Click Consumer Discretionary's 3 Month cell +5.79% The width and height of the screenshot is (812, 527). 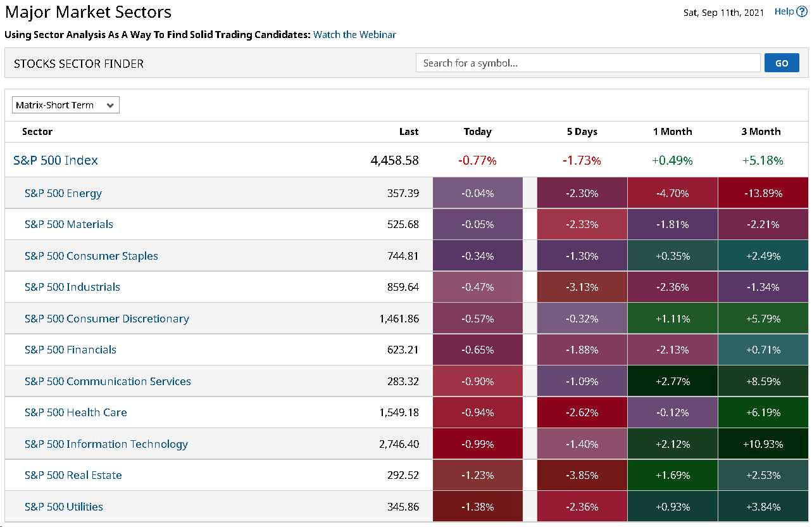763,319
